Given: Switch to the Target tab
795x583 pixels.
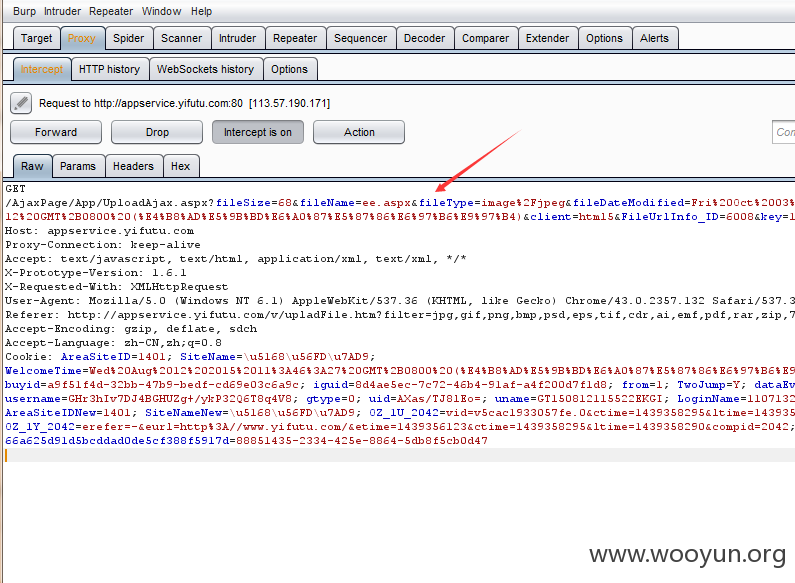Looking at the screenshot, I should click(x=37, y=39).
